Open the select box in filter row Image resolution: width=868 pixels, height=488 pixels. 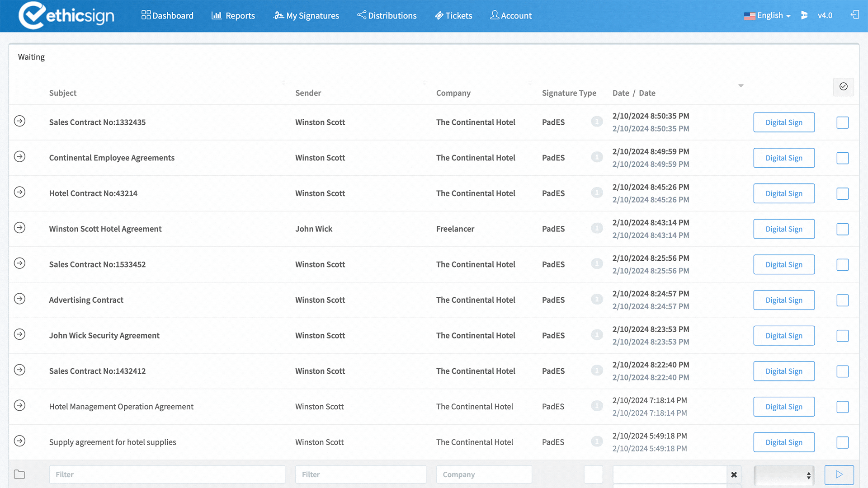[x=784, y=475]
